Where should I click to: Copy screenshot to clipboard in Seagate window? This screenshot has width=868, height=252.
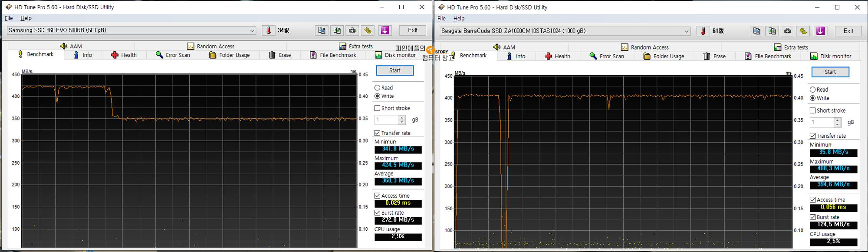772,31
